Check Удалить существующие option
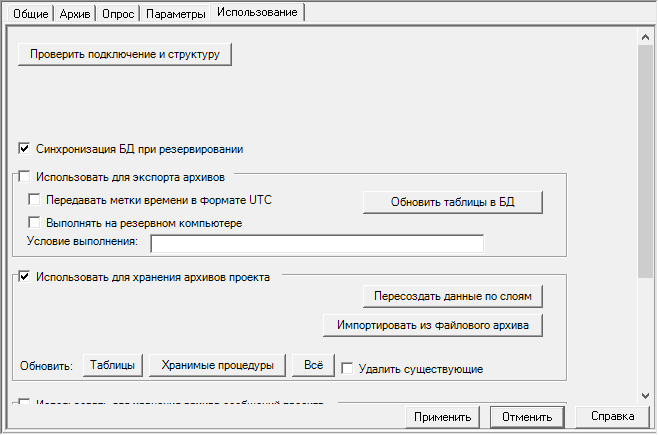 347,369
